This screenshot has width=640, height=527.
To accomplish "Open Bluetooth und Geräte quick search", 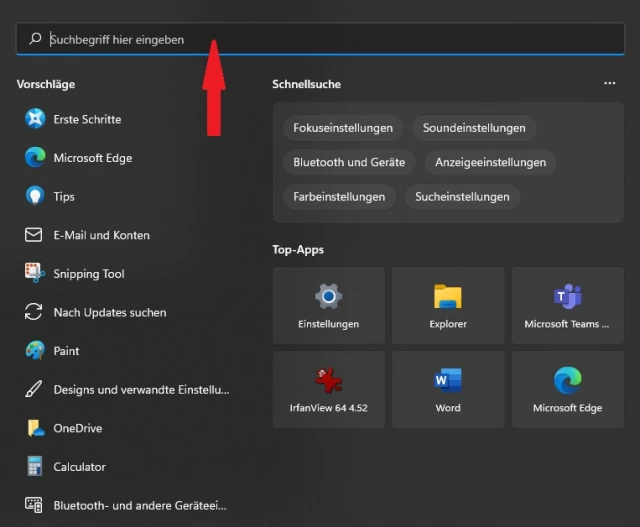I will (x=349, y=162).
